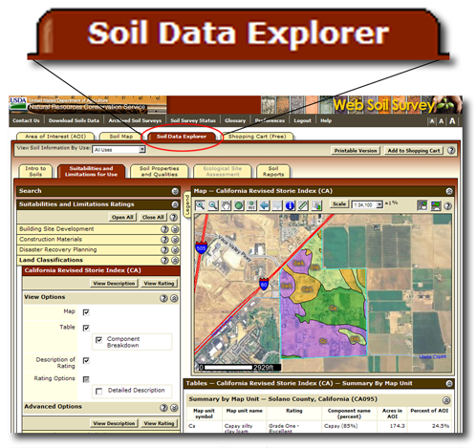Go to previous map extent blue arrow
Screen dimensions: 476x448
(x=264, y=205)
